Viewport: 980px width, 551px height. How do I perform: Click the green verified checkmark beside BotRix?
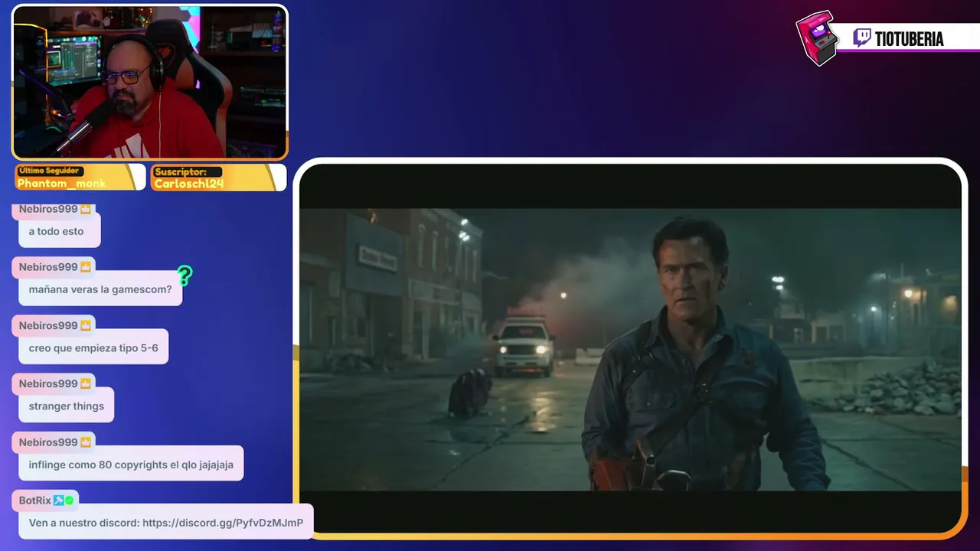click(69, 500)
